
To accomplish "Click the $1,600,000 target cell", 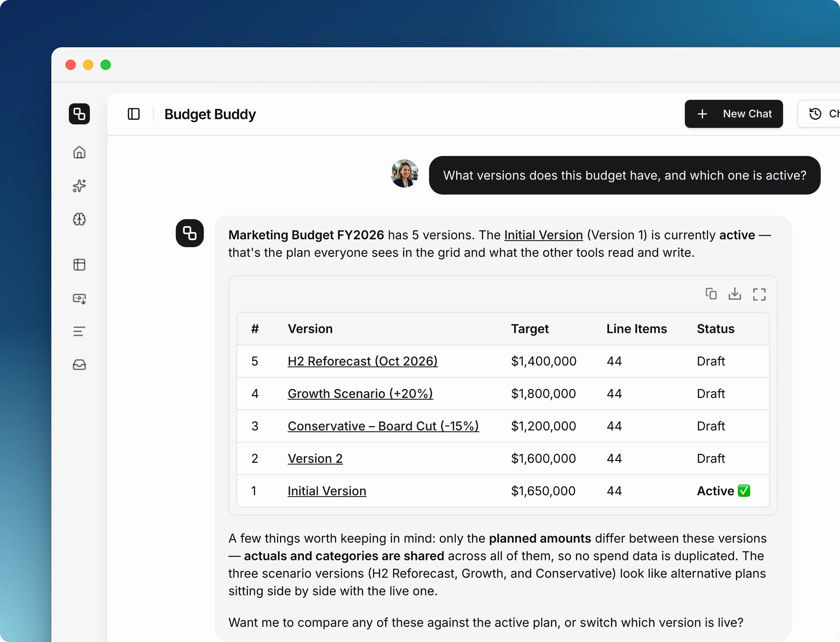I will pyautogui.click(x=543, y=458).
